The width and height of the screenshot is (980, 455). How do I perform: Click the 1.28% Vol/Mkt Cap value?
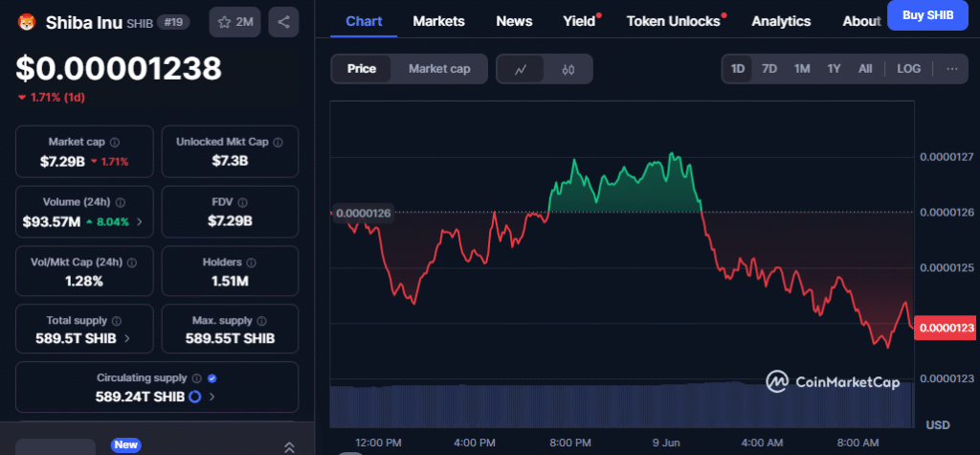point(84,281)
